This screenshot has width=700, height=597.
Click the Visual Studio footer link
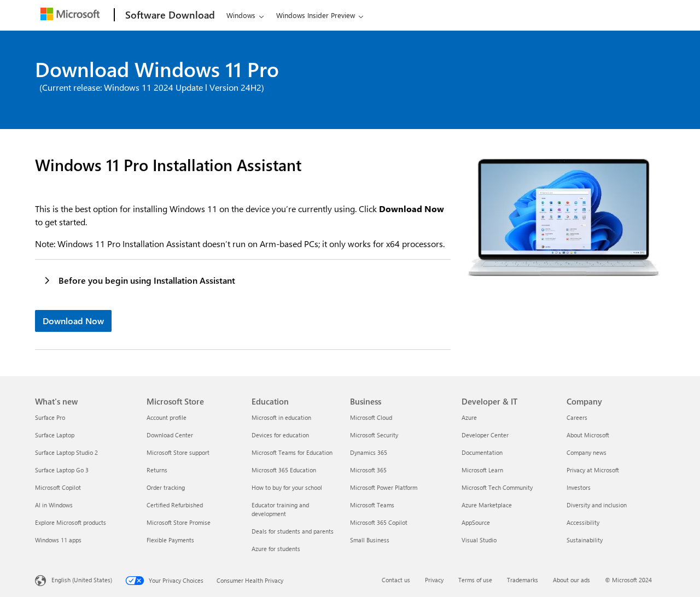coord(479,540)
